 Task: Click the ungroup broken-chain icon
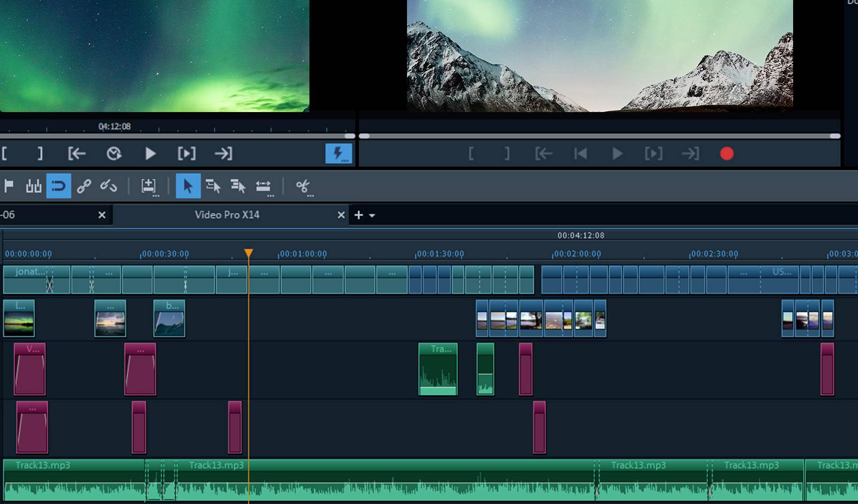click(x=110, y=186)
